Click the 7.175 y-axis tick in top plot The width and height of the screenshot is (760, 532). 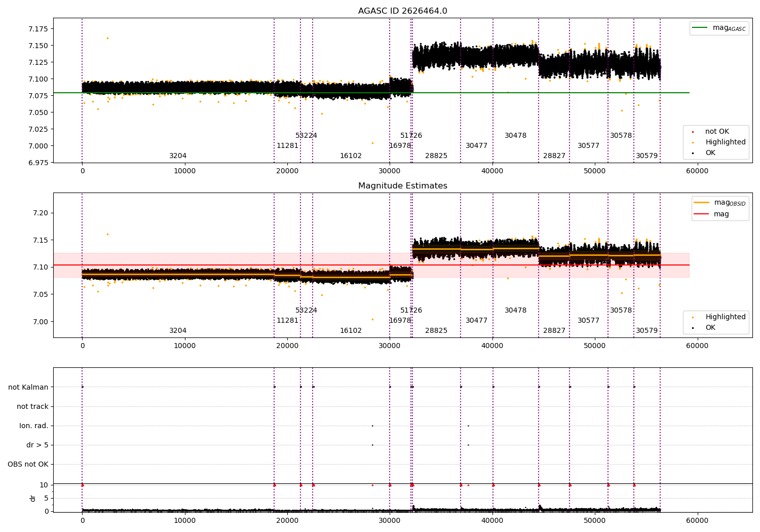point(38,29)
